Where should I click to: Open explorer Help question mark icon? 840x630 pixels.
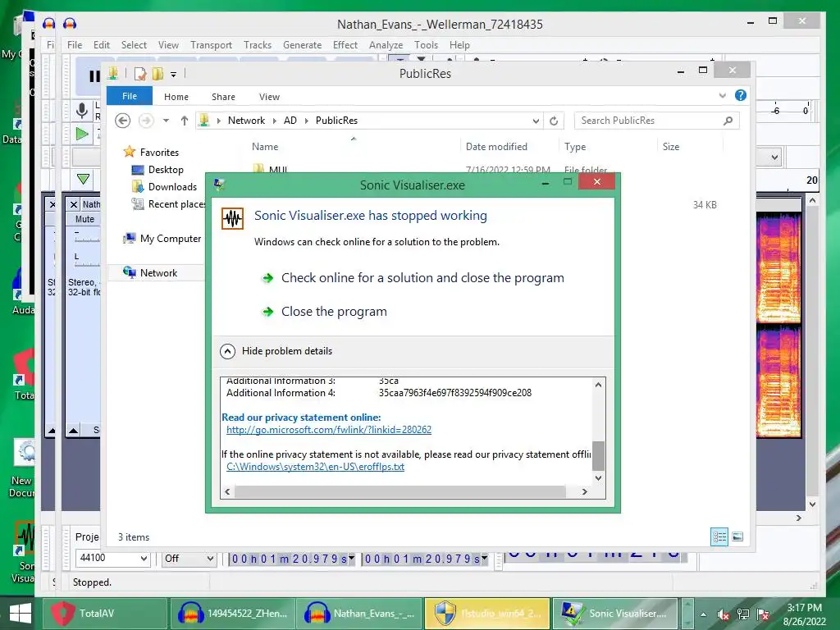(741, 95)
